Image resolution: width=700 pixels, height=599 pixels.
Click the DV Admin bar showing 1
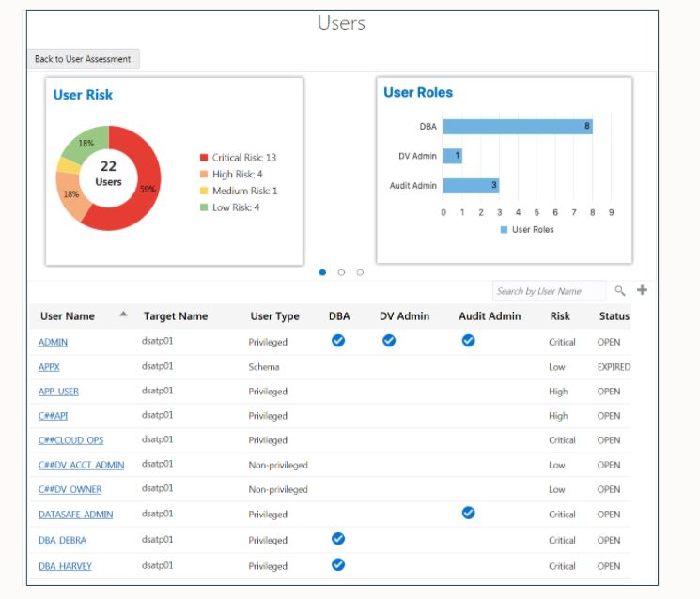coord(453,156)
